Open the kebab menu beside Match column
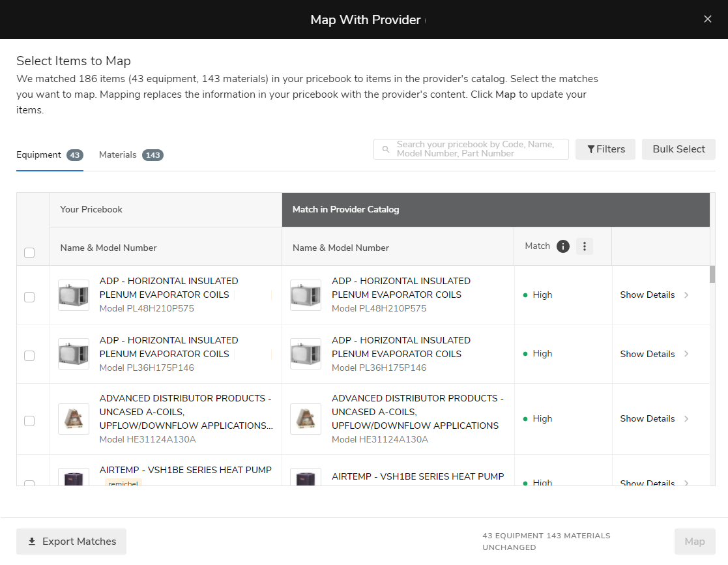 coord(585,246)
